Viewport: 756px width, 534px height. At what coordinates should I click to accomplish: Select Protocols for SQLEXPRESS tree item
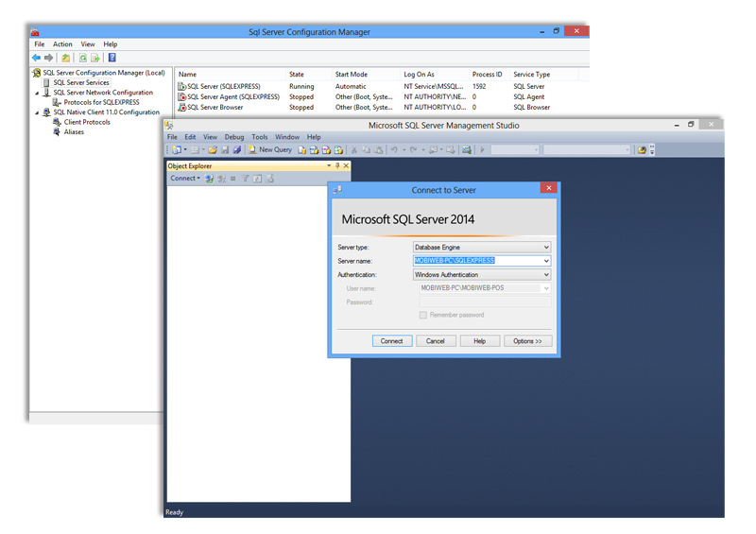tap(101, 102)
